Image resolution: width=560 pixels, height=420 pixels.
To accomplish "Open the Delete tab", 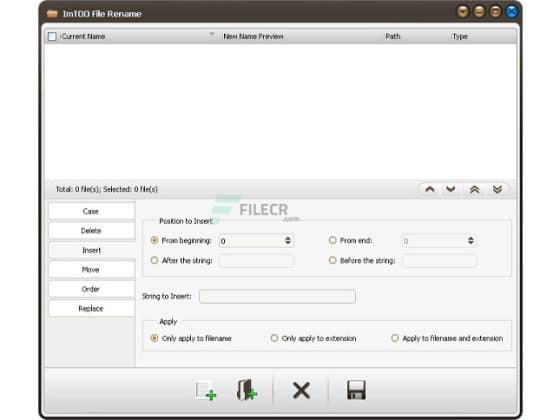I will point(91,231).
